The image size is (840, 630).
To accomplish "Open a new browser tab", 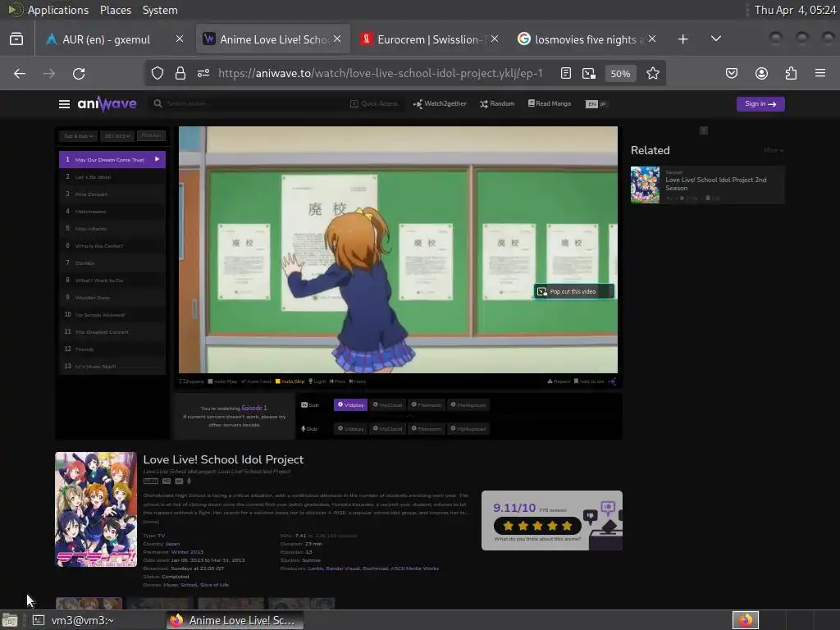I will pyautogui.click(x=683, y=39).
